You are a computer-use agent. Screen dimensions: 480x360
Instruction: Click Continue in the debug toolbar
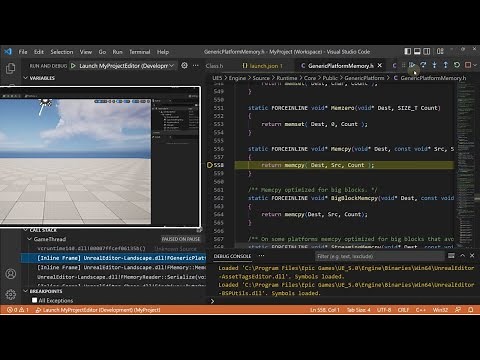pos(412,65)
